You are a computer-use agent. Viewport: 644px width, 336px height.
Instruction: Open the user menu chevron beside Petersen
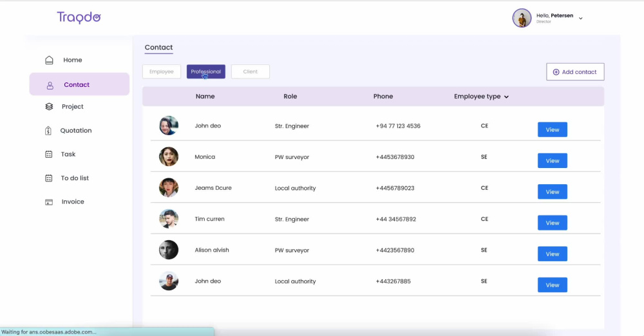(581, 19)
